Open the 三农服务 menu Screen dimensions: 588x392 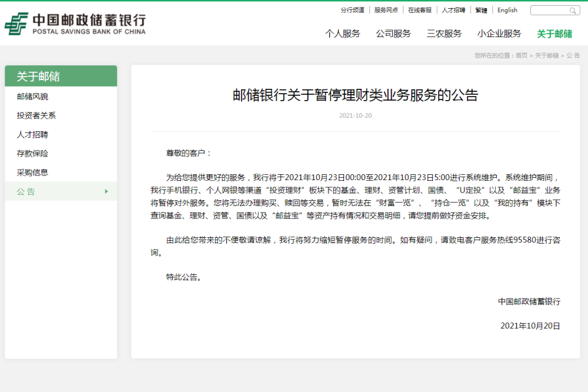(444, 34)
